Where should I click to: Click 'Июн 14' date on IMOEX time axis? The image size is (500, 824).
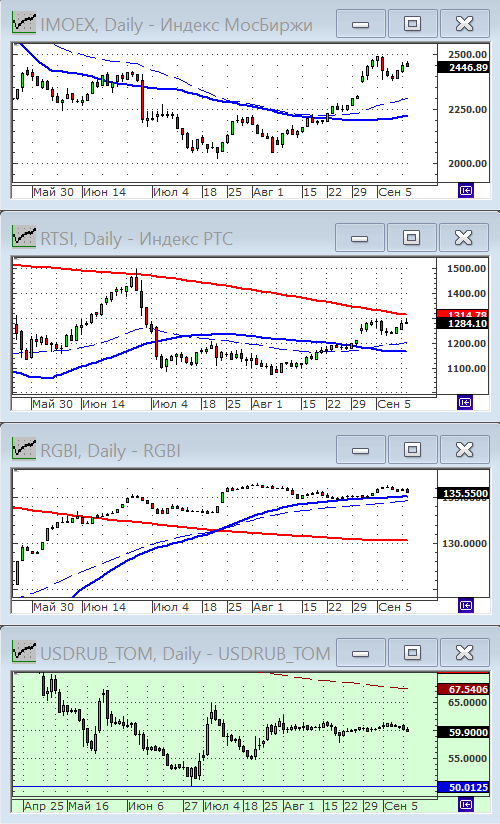tap(105, 192)
